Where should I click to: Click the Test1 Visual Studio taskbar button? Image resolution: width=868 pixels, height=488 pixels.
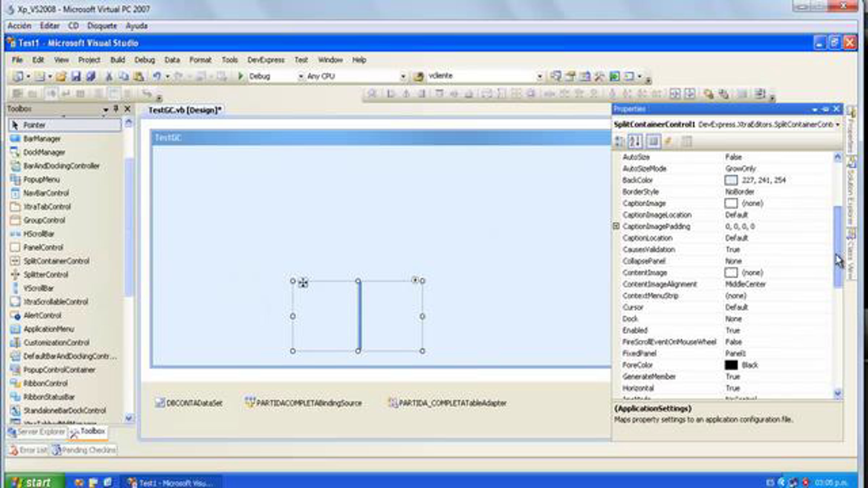pyautogui.click(x=170, y=483)
